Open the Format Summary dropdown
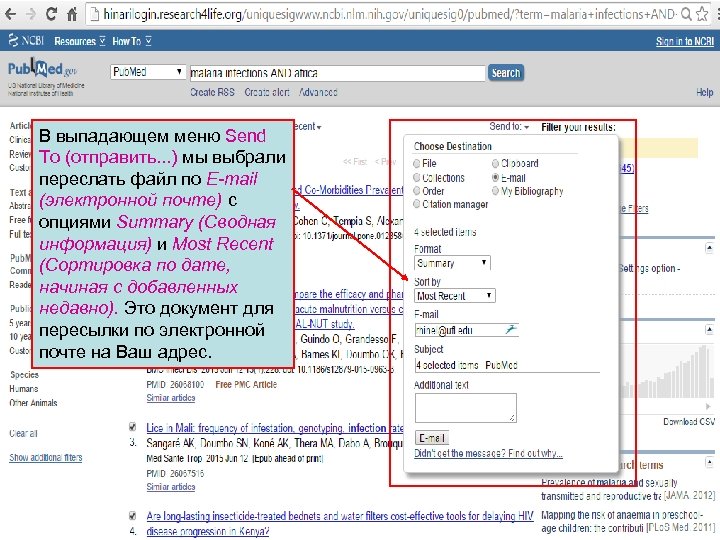 pos(452,263)
